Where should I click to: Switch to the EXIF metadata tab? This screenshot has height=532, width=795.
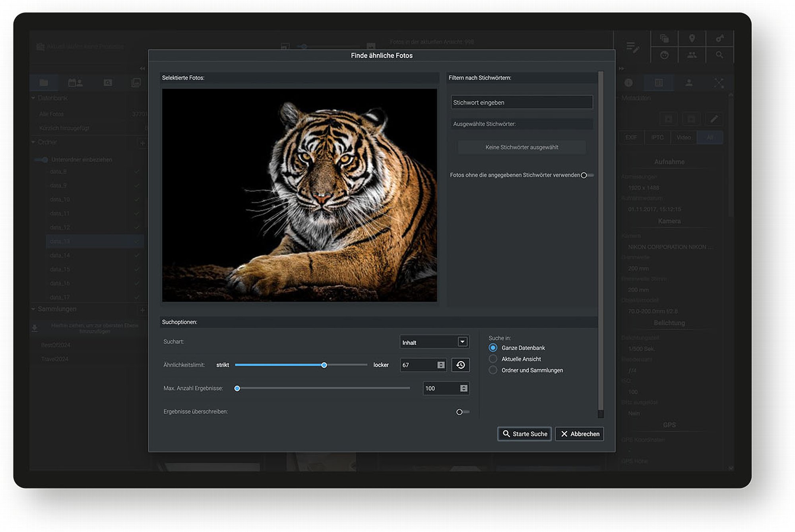point(631,138)
